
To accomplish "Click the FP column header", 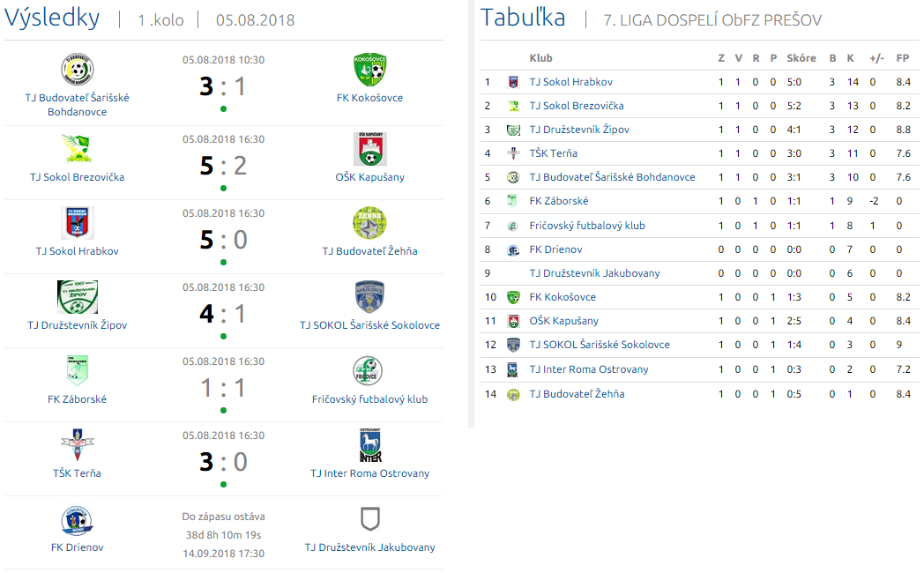I will [902, 57].
